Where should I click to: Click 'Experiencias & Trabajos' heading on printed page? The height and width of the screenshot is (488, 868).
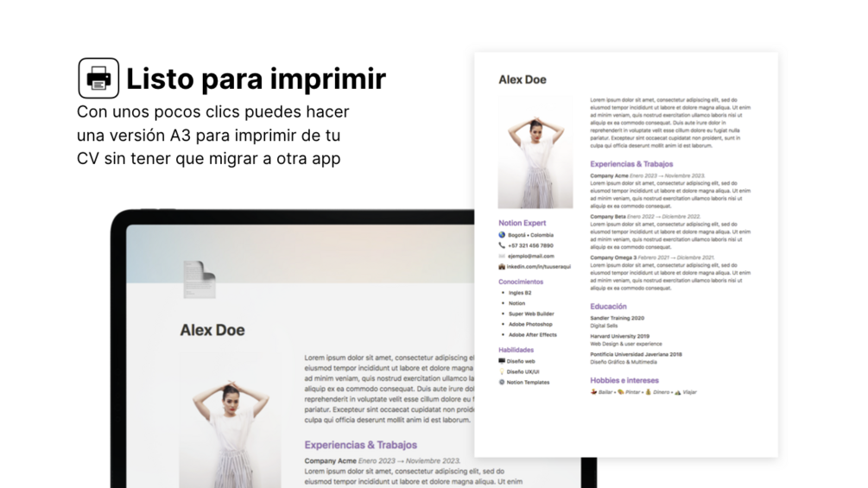coord(631,164)
